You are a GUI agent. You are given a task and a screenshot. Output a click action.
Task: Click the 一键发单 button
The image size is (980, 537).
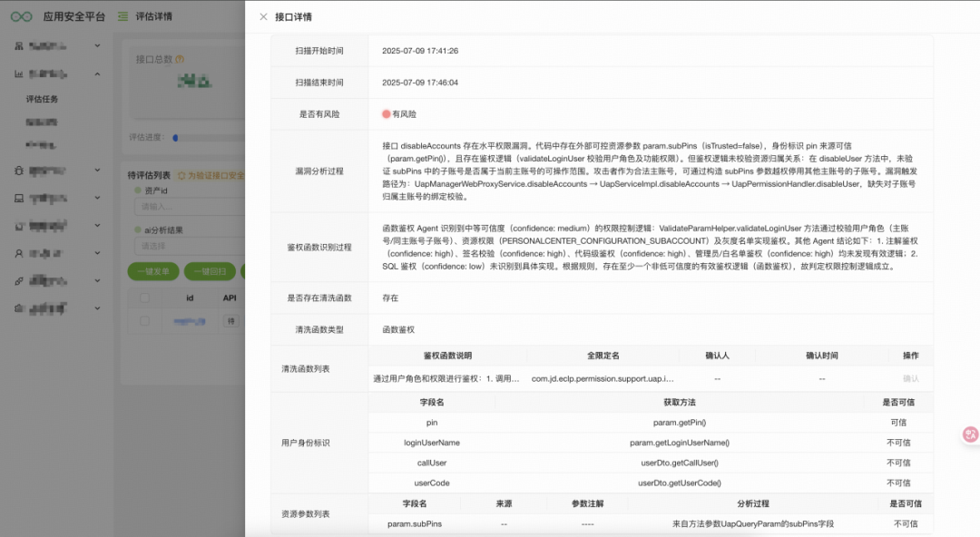pyautogui.click(x=153, y=272)
